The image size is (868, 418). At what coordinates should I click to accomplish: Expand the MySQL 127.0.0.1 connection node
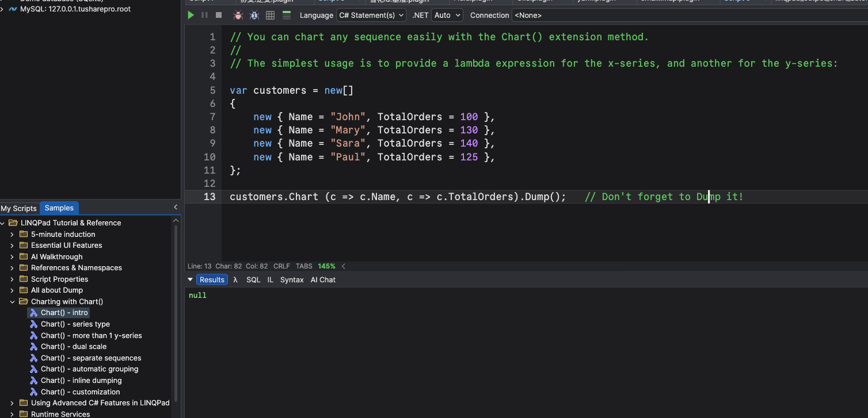click(x=2, y=9)
